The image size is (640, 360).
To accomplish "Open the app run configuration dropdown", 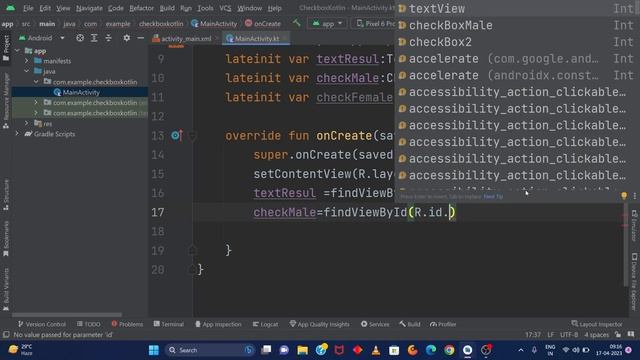I will (327, 24).
